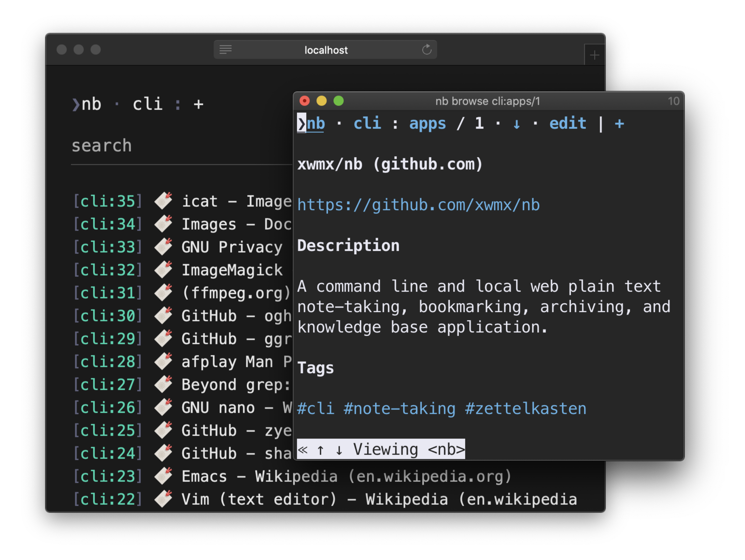Click + to add a new item
Screen dimensions: 745x560
(x=619, y=124)
